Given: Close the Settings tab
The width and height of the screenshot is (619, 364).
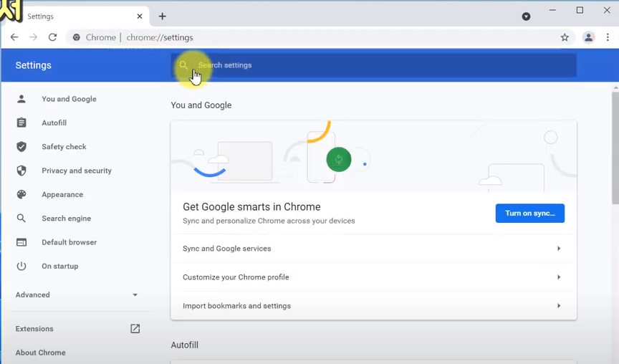Looking at the screenshot, I should [140, 16].
